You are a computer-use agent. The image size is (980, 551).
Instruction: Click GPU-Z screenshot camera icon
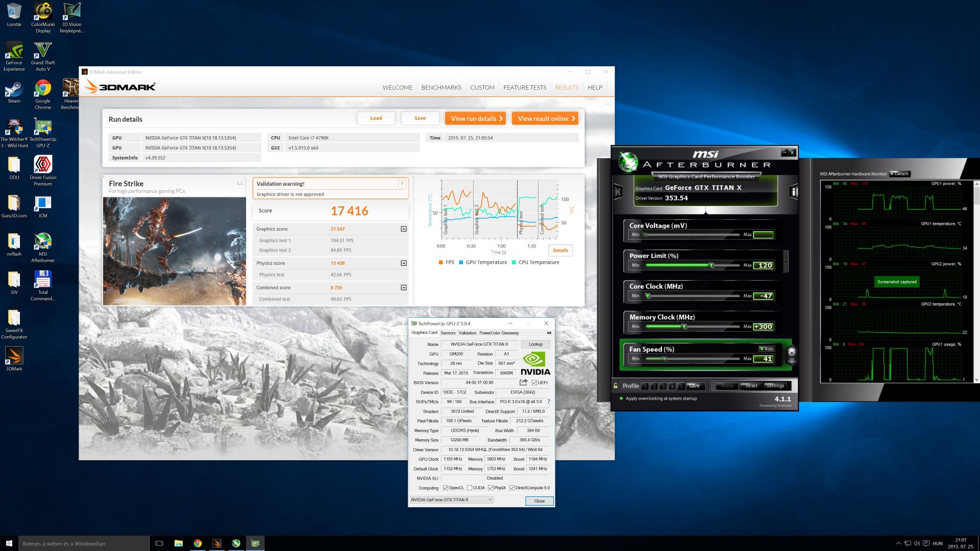click(x=549, y=333)
